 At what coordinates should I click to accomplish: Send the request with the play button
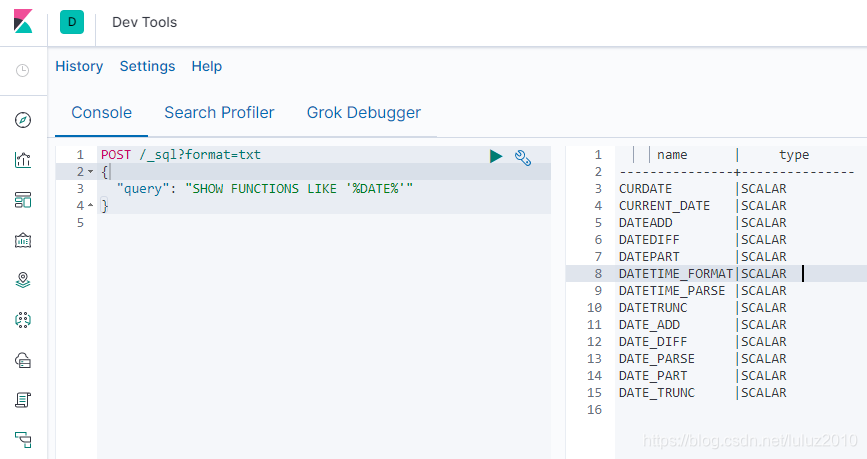(x=496, y=157)
